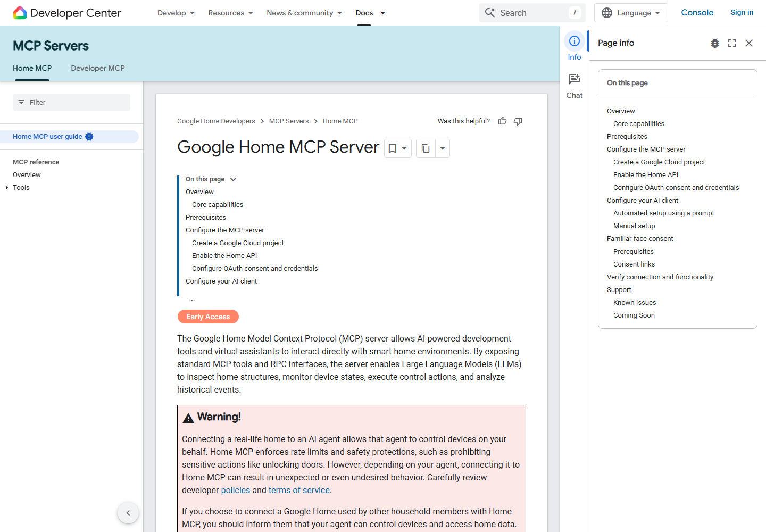This screenshot has height=532, width=766.
Task: Go to Verify connection and functionality
Action: 660,277
